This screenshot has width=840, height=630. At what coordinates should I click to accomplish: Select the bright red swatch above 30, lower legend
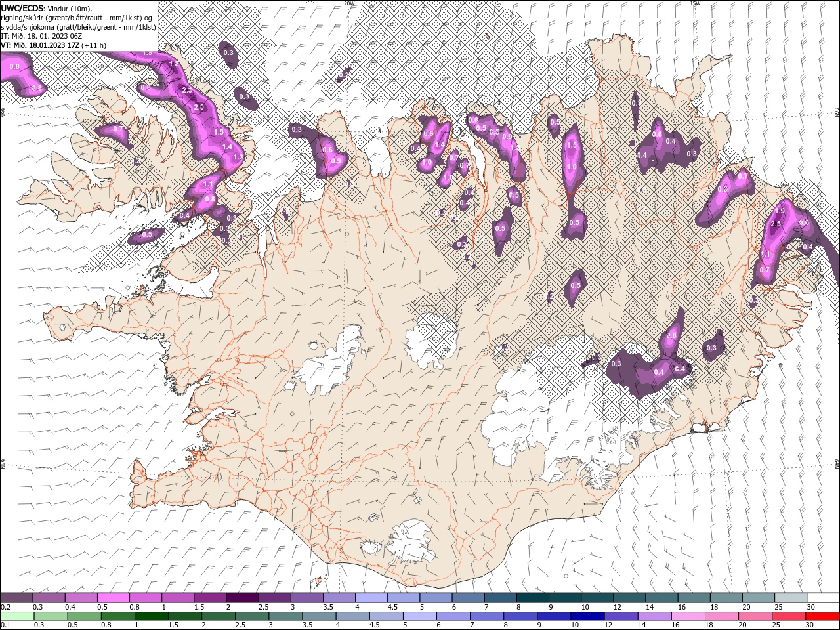[823, 616]
